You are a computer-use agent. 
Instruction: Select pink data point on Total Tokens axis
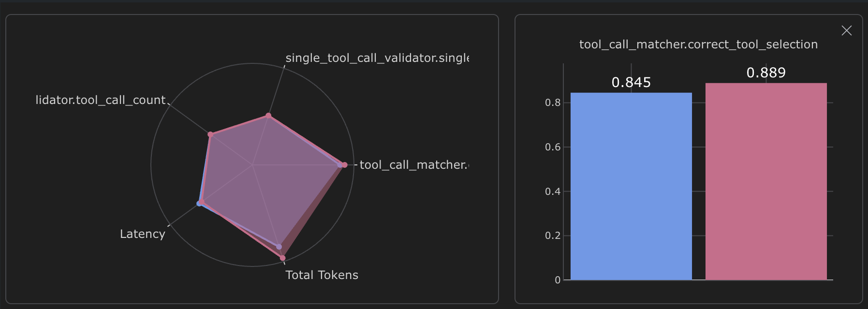tap(283, 258)
